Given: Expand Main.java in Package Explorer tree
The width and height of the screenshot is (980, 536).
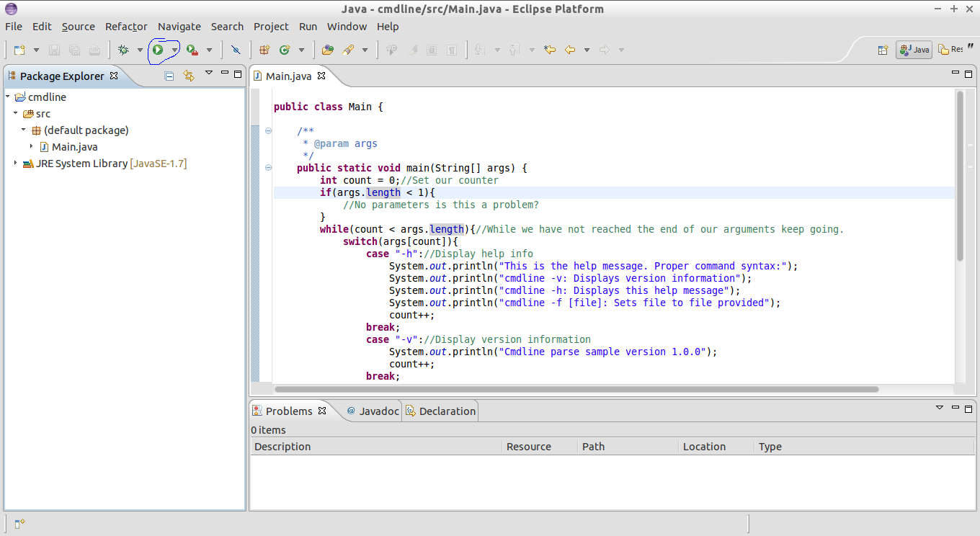Looking at the screenshot, I should [x=32, y=146].
